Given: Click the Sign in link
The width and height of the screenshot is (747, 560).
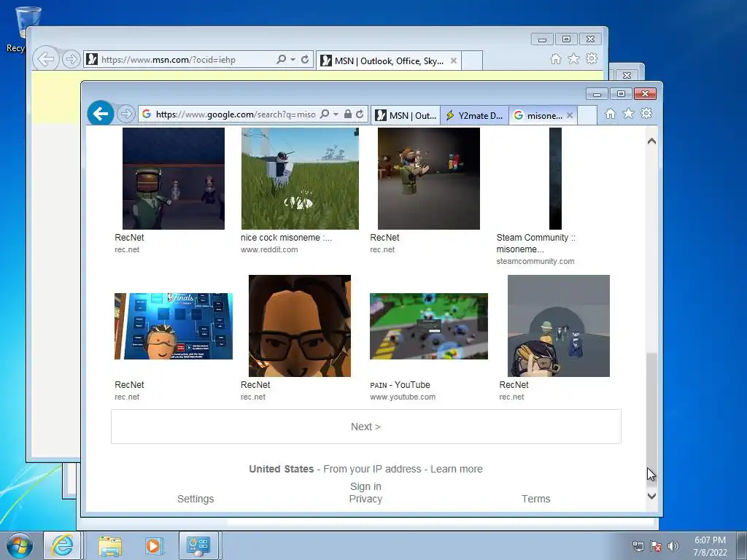Looking at the screenshot, I should (365, 486).
